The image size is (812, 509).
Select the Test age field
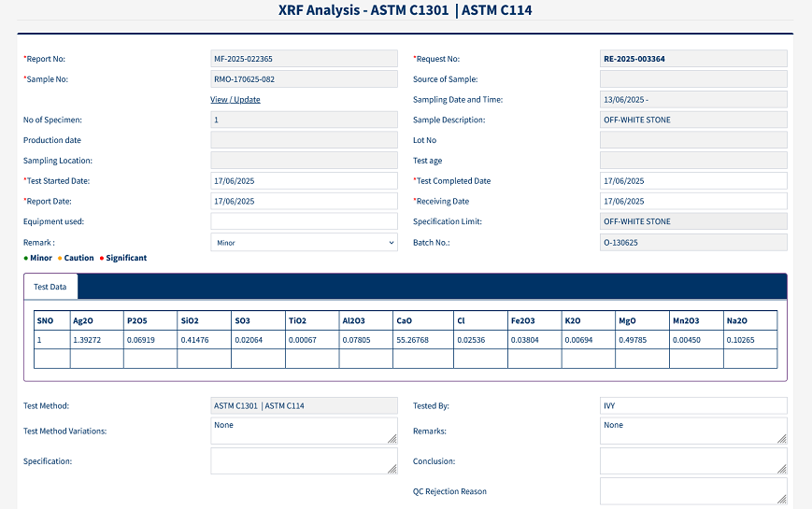[693, 160]
